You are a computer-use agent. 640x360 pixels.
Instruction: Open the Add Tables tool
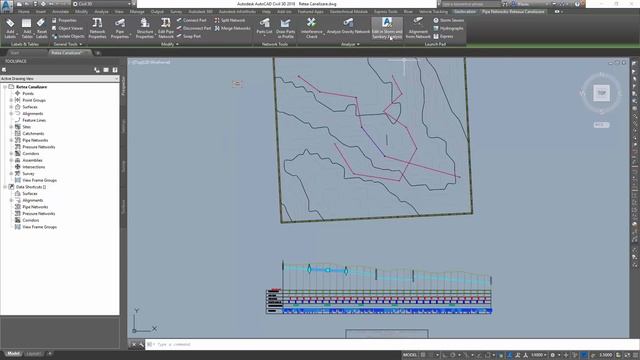click(27, 28)
